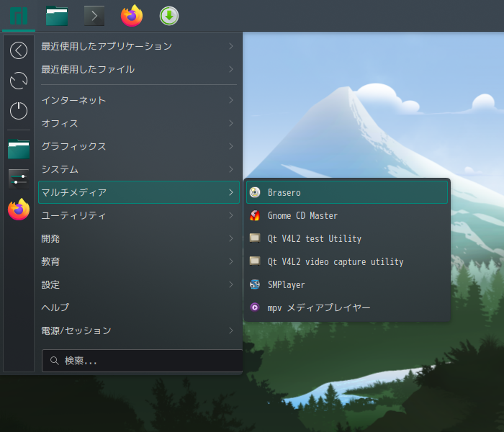
Task: Select the 電源/セッション label text
Action: [x=76, y=330]
